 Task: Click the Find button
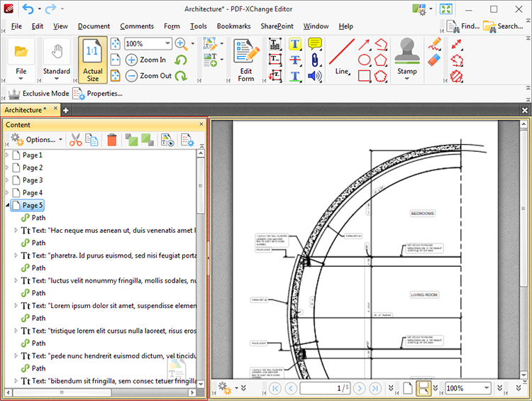[x=462, y=26]
